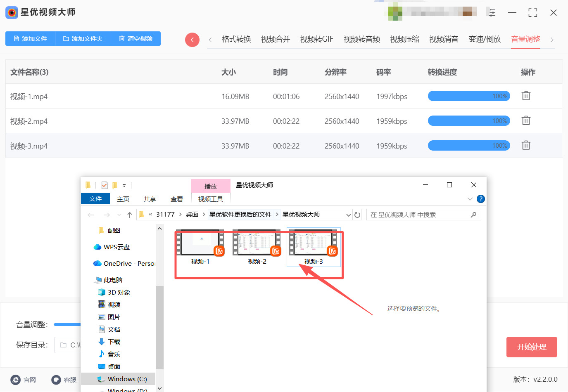Expand the chevron after 31177 in address bar
The height and width of the screenshot is (392, 568).
(x=181, y=215)
